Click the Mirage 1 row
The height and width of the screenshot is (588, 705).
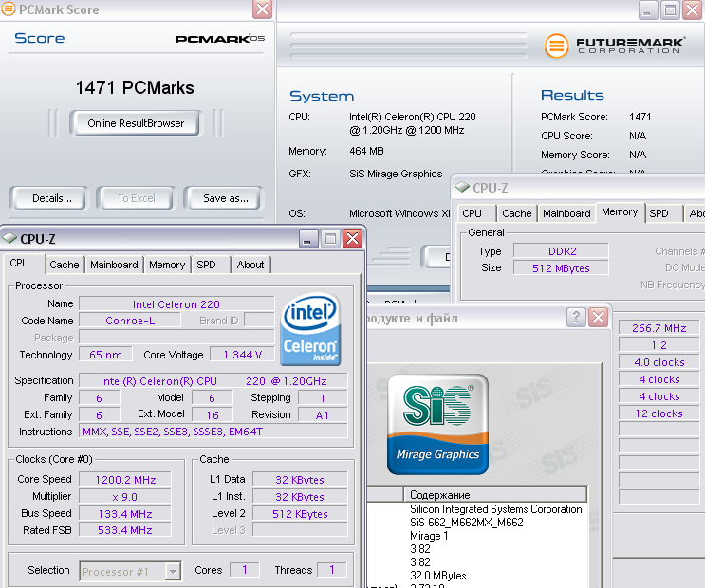429,536
